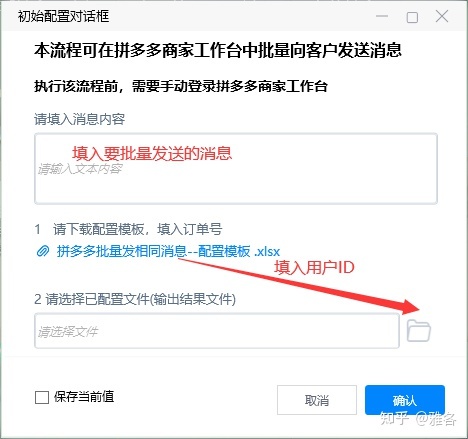This screenshot has width=468, height=439.
Task: Click the red 填入用户ID annotation
Action: tap(314, 267)
